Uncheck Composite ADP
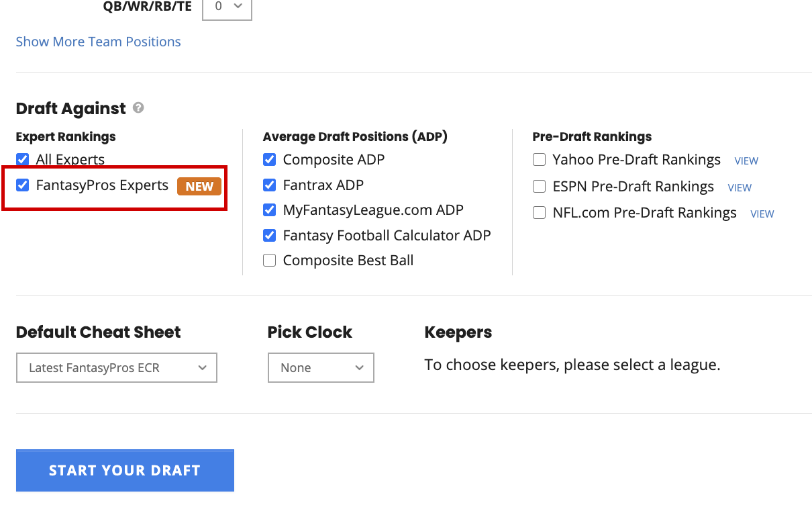The image size is (812, 507). tap(269, 160)
